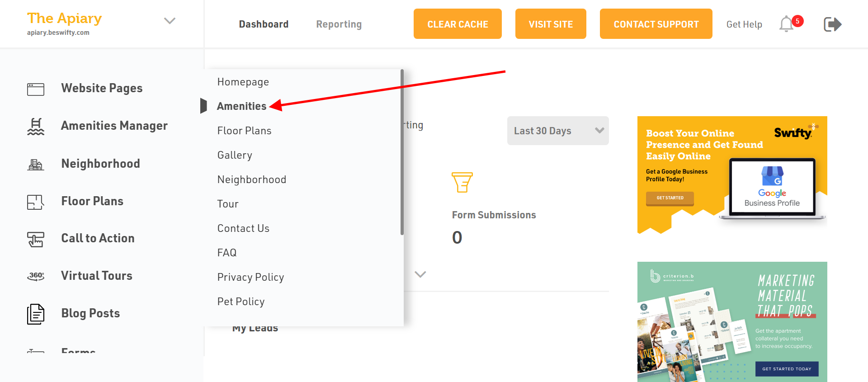Switch to the Reporting tab

339,24
